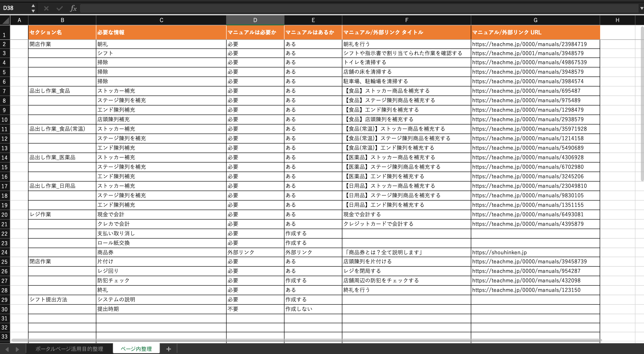Confirm entry using the checkmark icon
This screenshot has height=354, width=644.
(x=59, y=8)
